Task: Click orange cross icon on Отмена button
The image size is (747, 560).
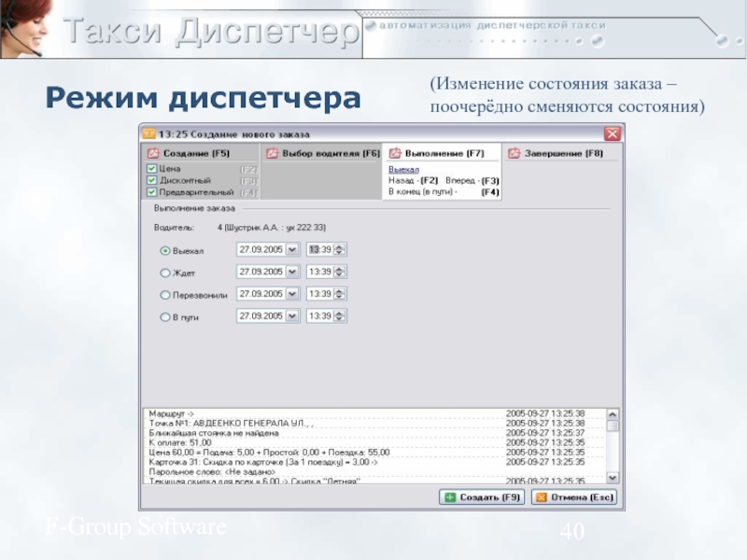Action: (x=542, y=497)
